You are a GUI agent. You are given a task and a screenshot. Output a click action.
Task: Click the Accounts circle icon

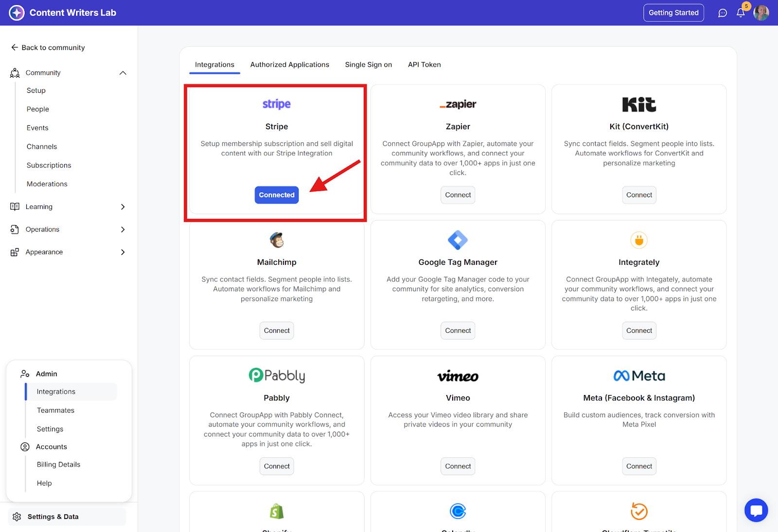pos(25,447)
